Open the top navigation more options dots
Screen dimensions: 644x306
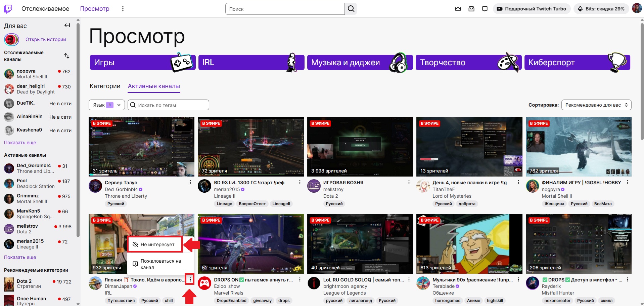123,9
